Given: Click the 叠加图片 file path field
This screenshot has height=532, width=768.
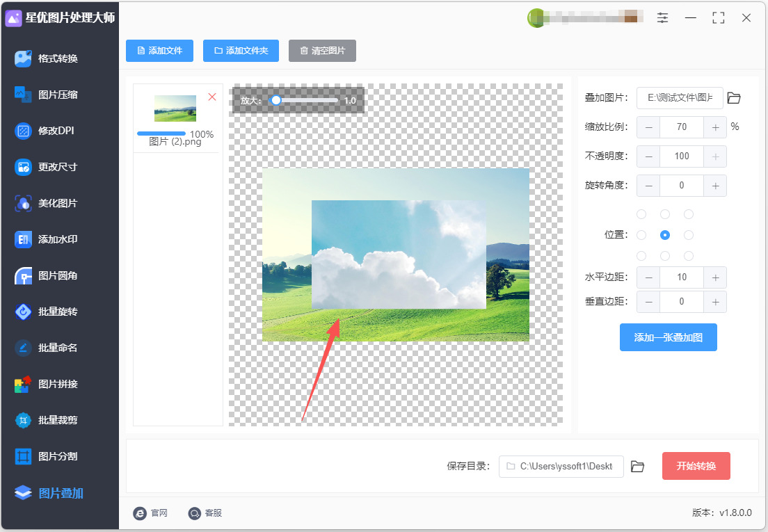Looking at the screenshot, I should pyautogui.click(x=680, y=98).
